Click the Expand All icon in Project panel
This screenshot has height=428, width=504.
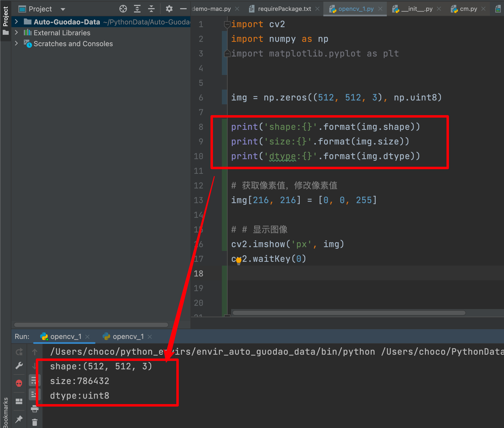click(137, 9)
